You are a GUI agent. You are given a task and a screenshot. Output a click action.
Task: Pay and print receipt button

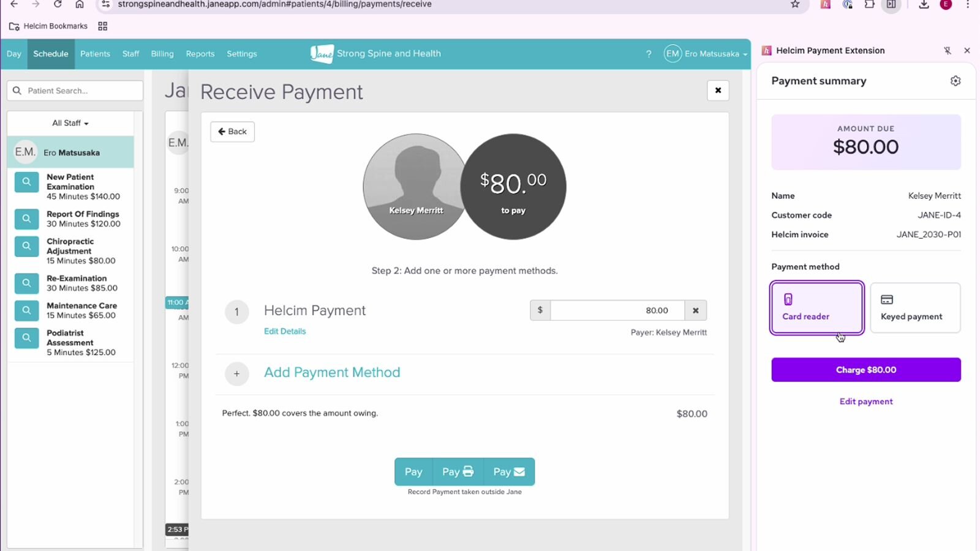(x=458, y=472)
